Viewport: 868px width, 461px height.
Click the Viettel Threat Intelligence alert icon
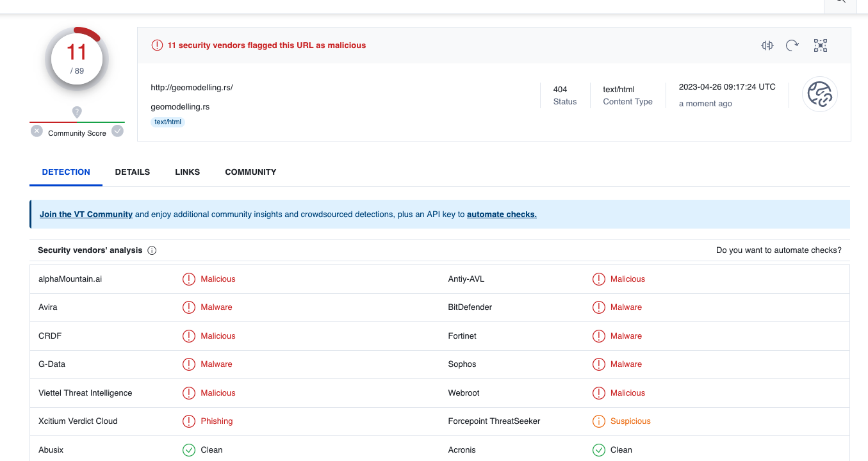tap(189, 393)
